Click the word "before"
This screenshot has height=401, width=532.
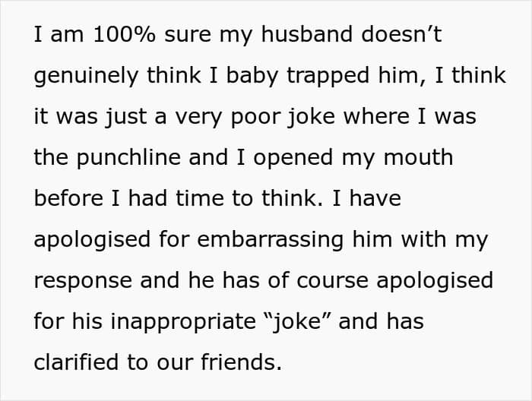tap(68, 199)
